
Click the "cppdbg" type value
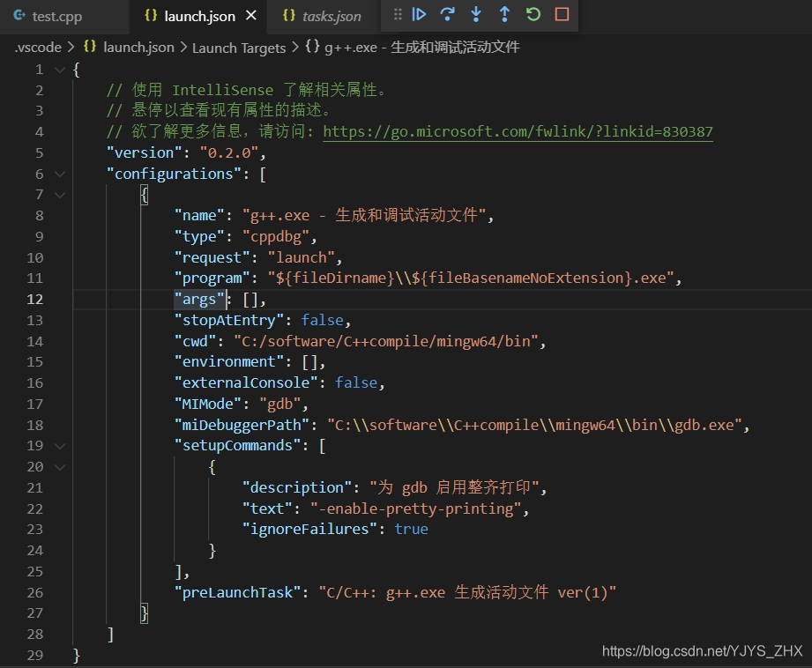coord(275,237)
